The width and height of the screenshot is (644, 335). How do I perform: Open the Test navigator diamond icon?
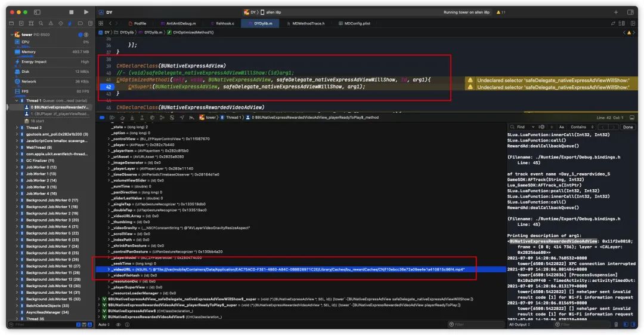60,23
